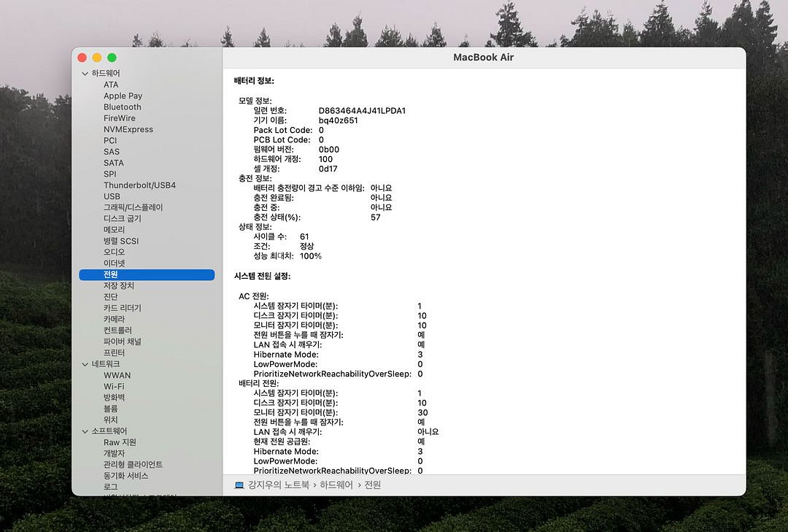Open the 저장 장치 sidebar item

pos(118,286)
